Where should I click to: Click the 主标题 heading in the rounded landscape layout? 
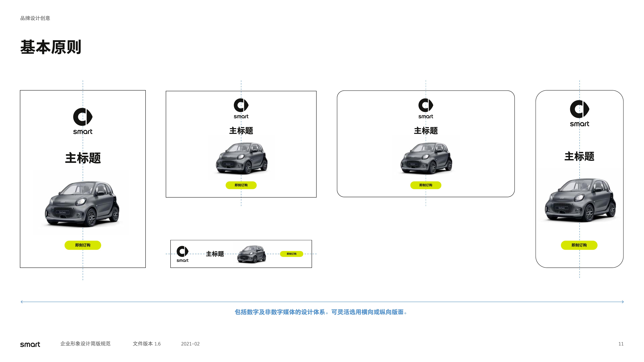click(426, 131)
